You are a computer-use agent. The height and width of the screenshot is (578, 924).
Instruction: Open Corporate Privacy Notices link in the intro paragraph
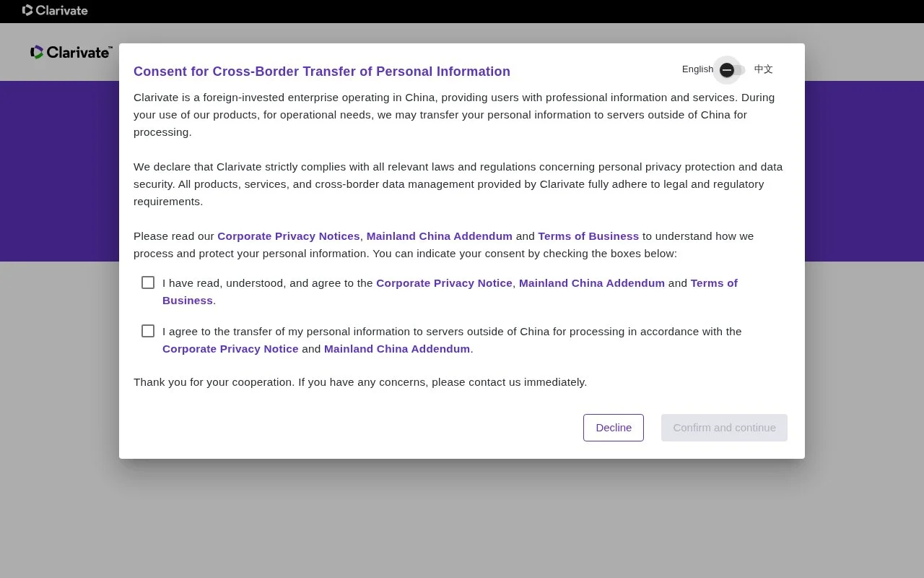289,236
